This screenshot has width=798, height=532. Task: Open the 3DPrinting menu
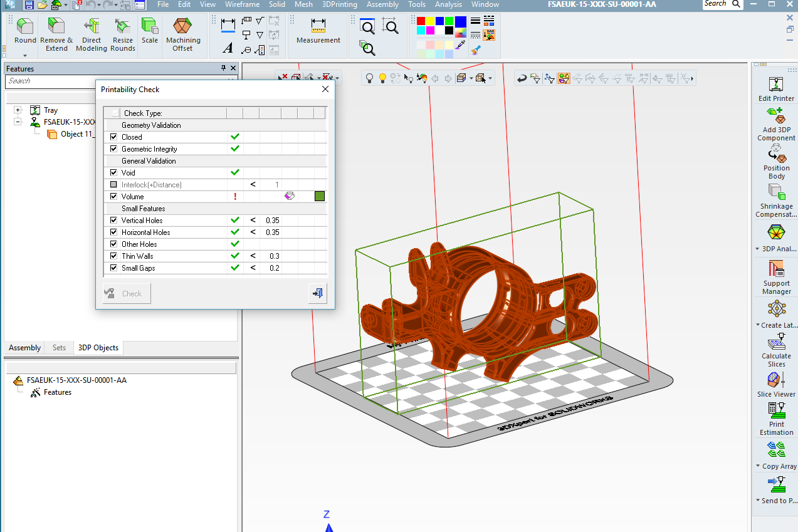point(339,4)
